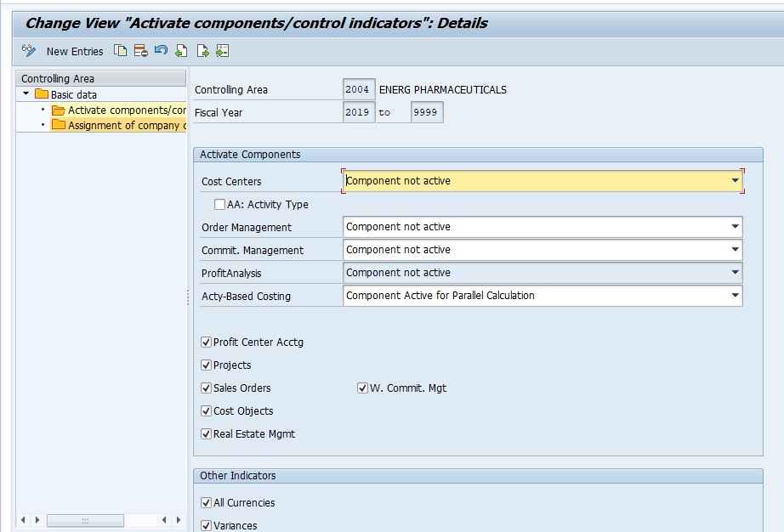Click the Next Entry icon
The image size is (784, 532).
[202, 50]
